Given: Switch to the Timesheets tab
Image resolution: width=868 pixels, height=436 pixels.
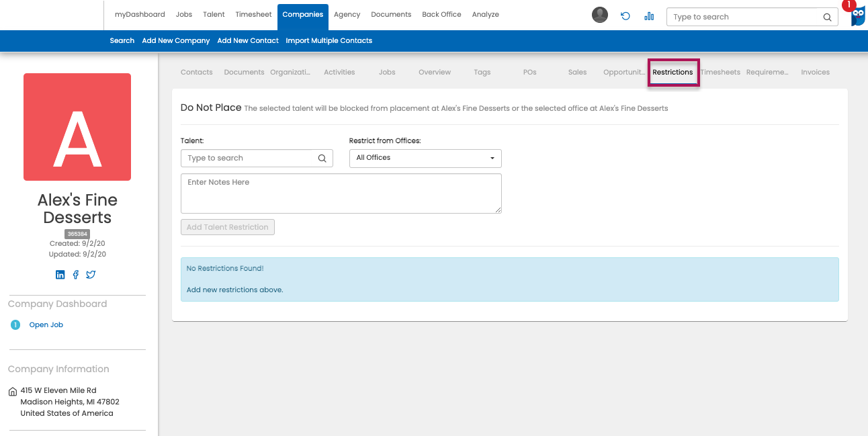Looking at the screenshot, I should click(x=720, y=73).
